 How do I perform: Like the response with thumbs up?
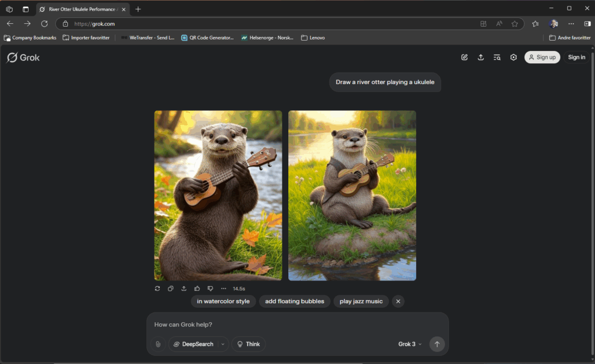(197, 289)
